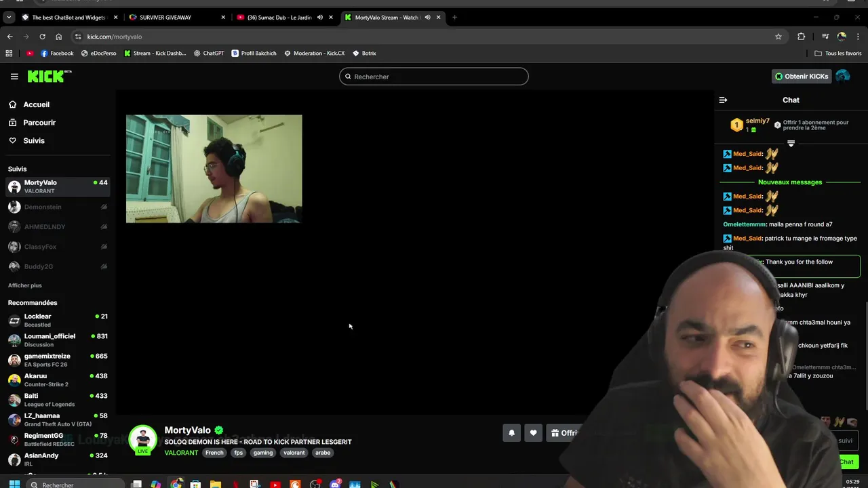868x488 pixels.
Task: Click the arabe tag
Action: 323,453
